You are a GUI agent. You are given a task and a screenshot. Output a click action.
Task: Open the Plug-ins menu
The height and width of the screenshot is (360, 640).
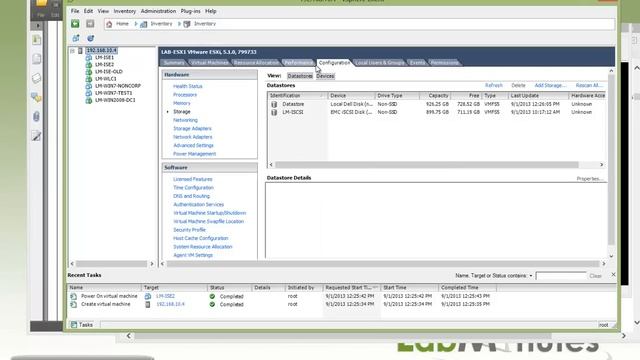click(x=191, y=11)
